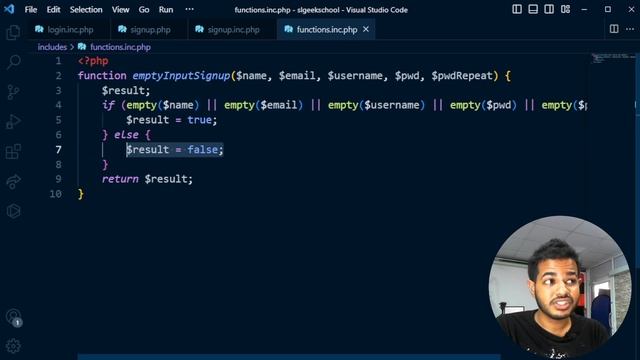Open the File menu
Screen dimensions: 640x360
[31, 9]
